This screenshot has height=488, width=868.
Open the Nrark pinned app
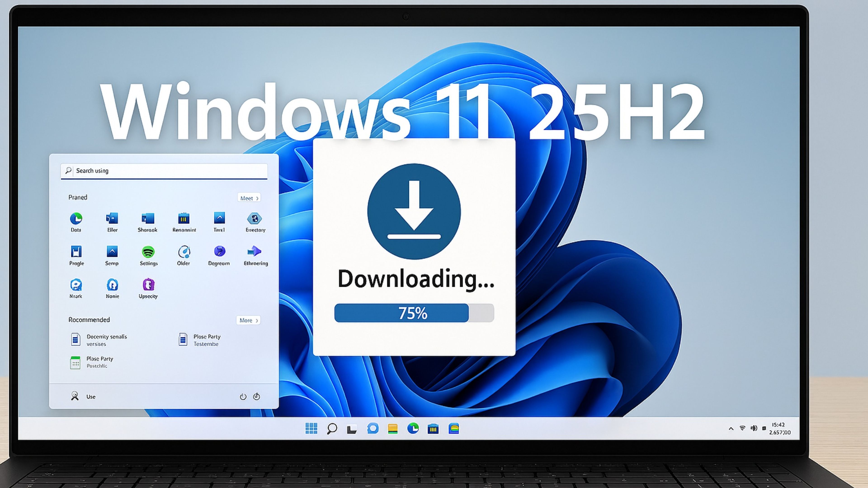point(76,285)
